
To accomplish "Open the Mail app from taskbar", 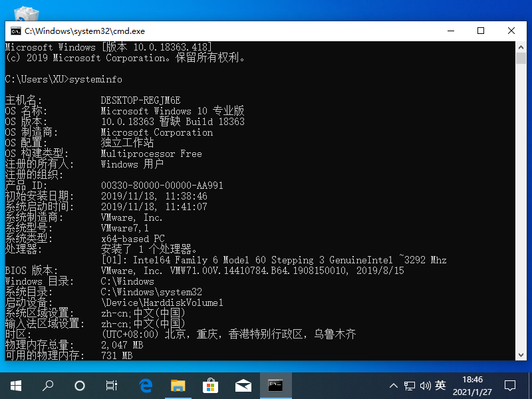I will 243,385.
